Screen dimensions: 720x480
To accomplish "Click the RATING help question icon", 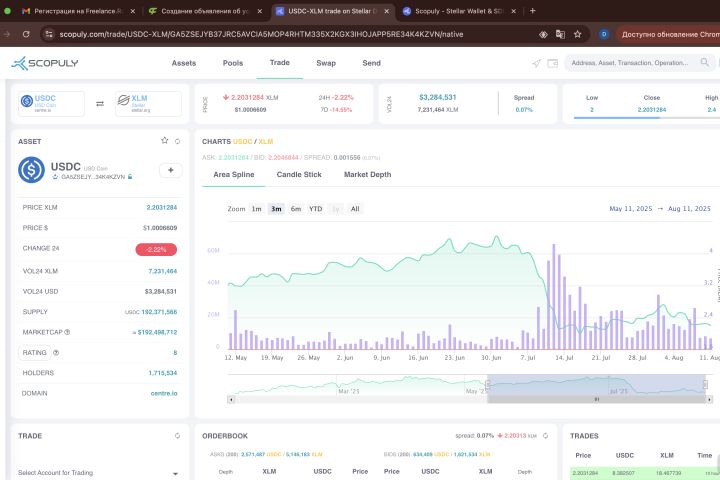I will click(56, 353).
